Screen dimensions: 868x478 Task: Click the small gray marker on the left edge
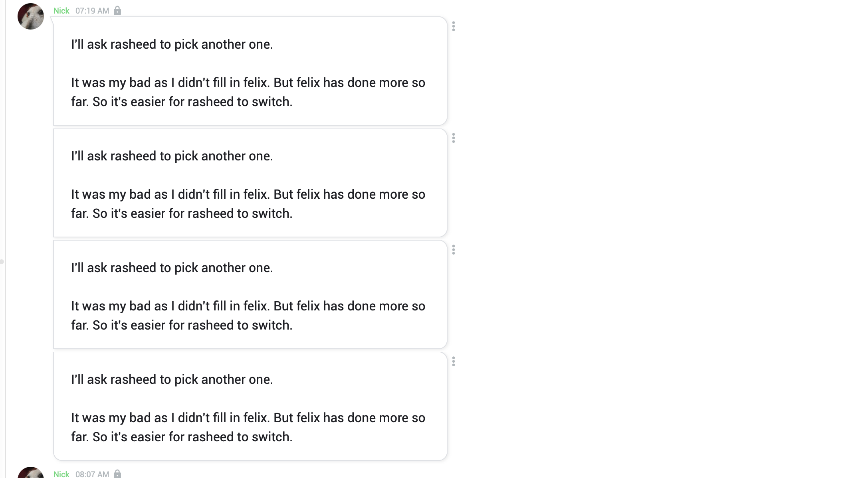2,261
